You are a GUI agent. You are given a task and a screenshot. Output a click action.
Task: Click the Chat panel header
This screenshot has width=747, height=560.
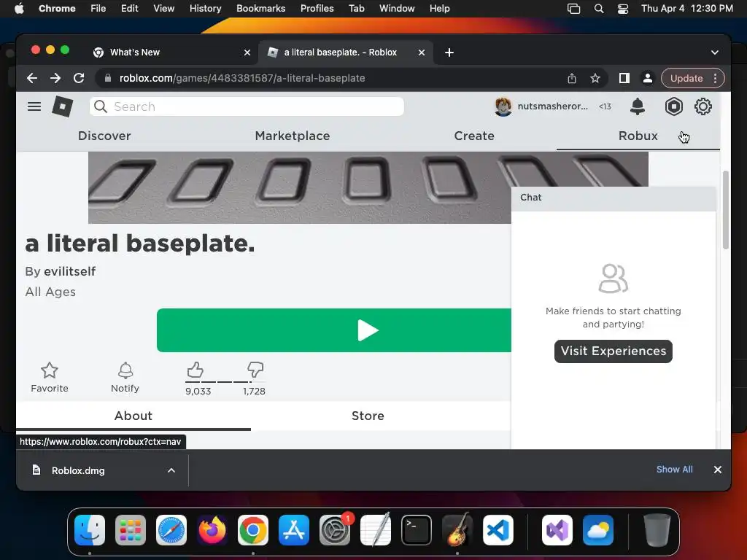pos(613,197)
